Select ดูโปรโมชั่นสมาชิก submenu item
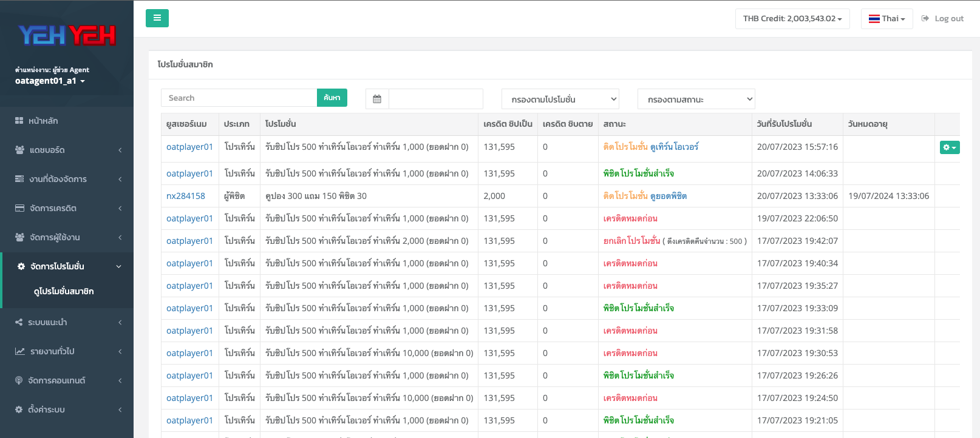The width and height of the screenshot is (980, 438). 64,291
